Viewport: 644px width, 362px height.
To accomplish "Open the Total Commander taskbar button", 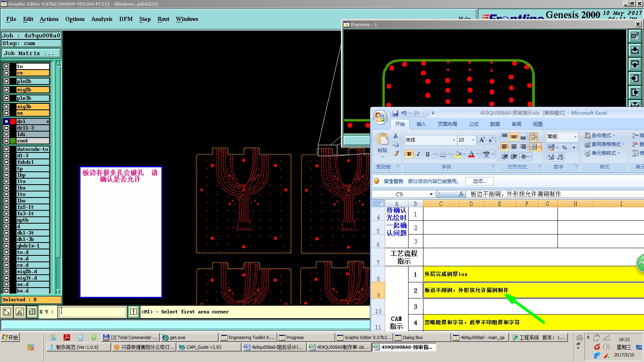I will [130, 337].
